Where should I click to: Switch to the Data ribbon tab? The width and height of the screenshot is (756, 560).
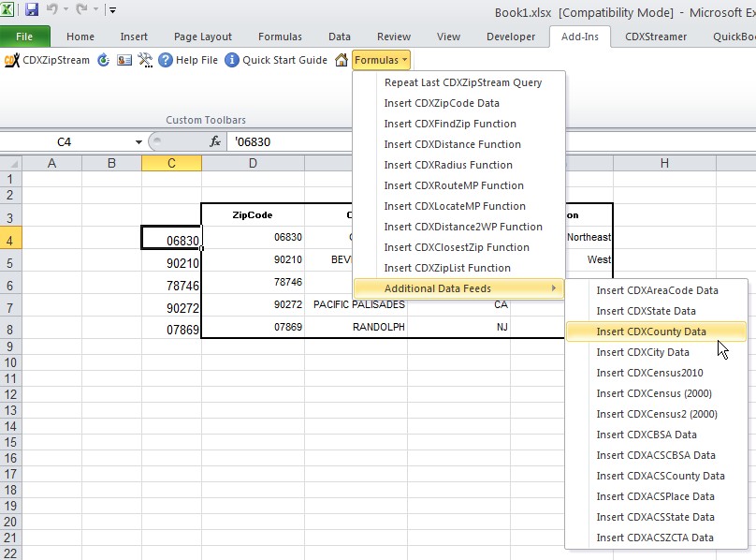(x=340, y=37)
